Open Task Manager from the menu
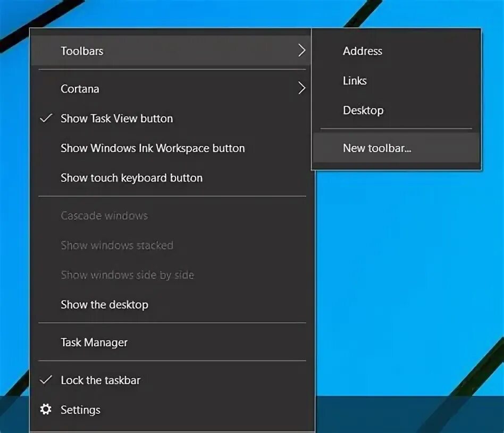This screenshot has height=433, width=504. (172, 342)
